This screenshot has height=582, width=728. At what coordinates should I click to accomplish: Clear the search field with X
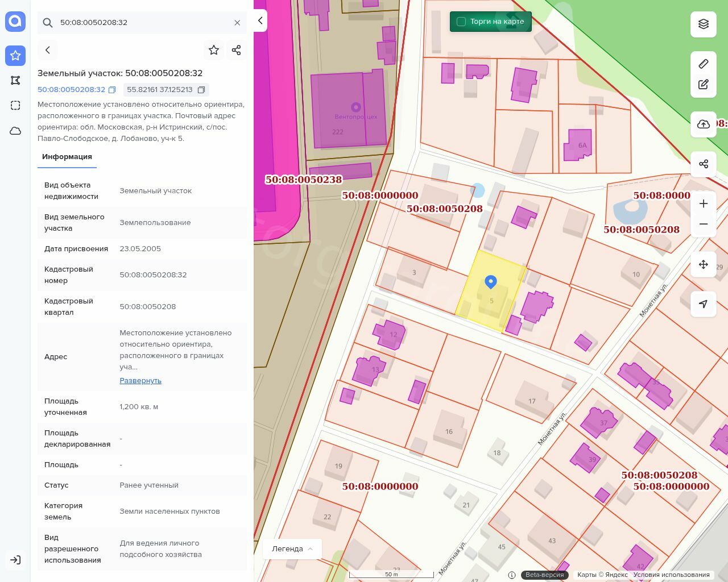point(237,23)
